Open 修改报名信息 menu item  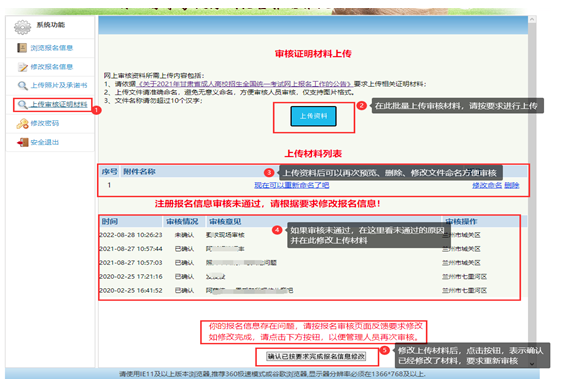52,67
